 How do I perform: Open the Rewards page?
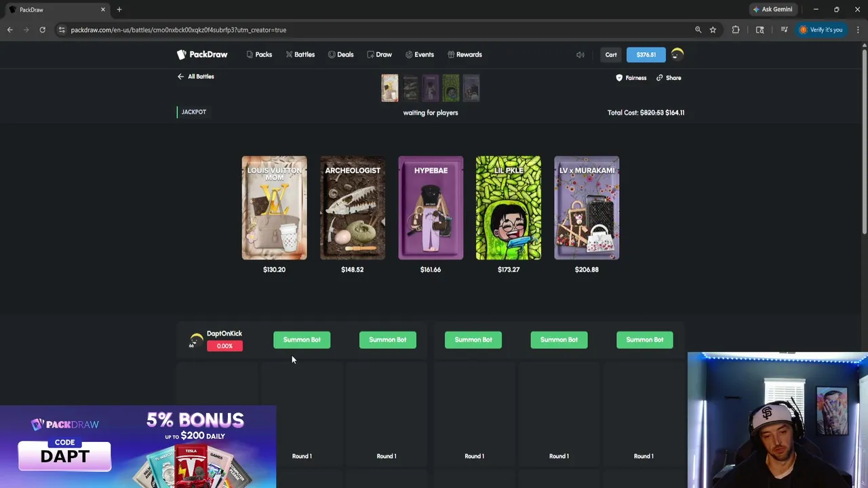(x=465, y=54)
